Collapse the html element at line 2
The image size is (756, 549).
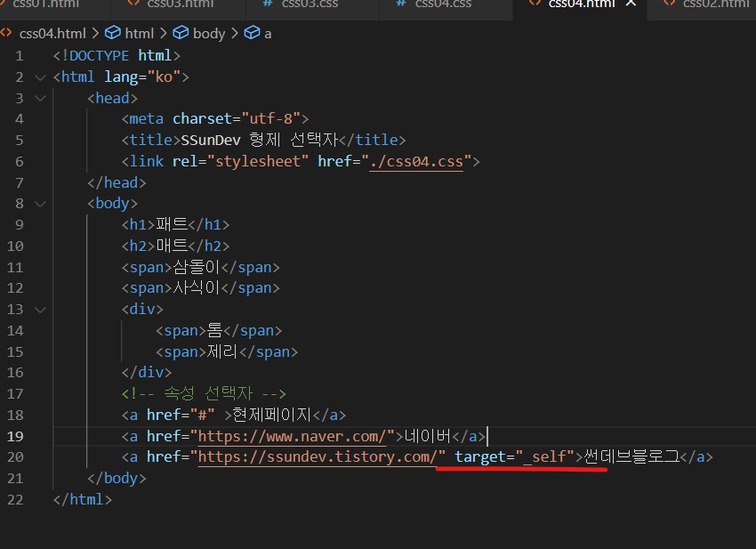(x=41, y=77)
